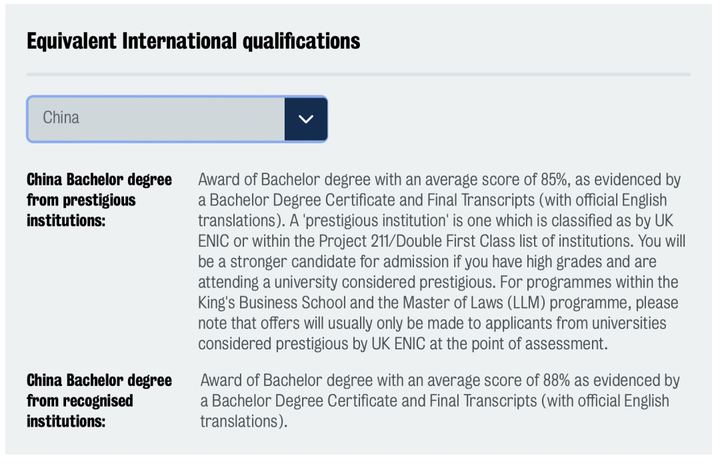Click the word 'translations).' ending the second paragraph

point(244,421)
